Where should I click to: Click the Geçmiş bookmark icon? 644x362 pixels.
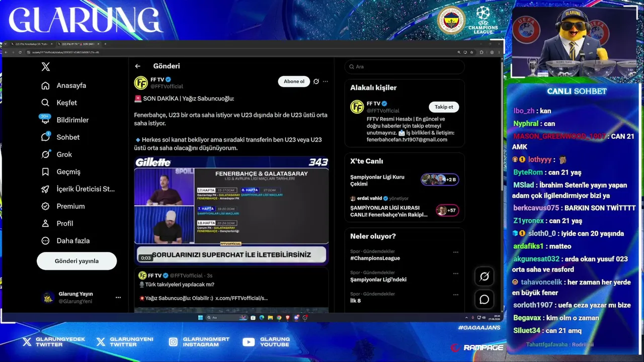46,171
